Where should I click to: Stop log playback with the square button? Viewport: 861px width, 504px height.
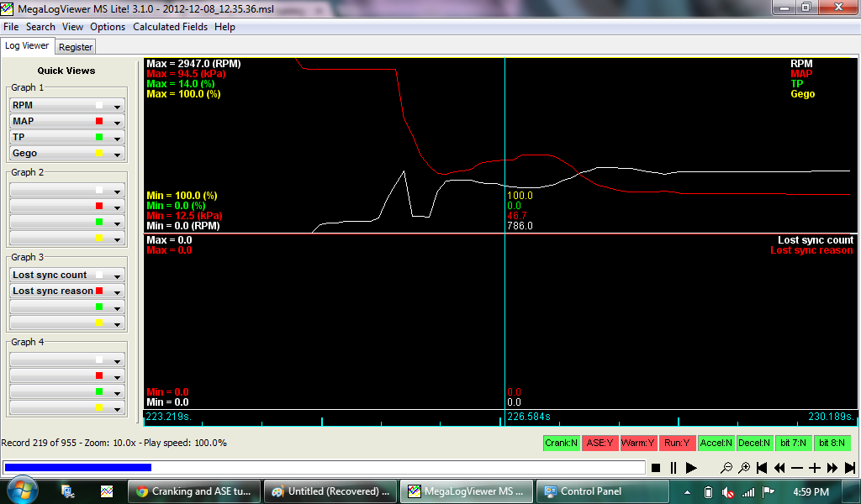coord(656,468)
